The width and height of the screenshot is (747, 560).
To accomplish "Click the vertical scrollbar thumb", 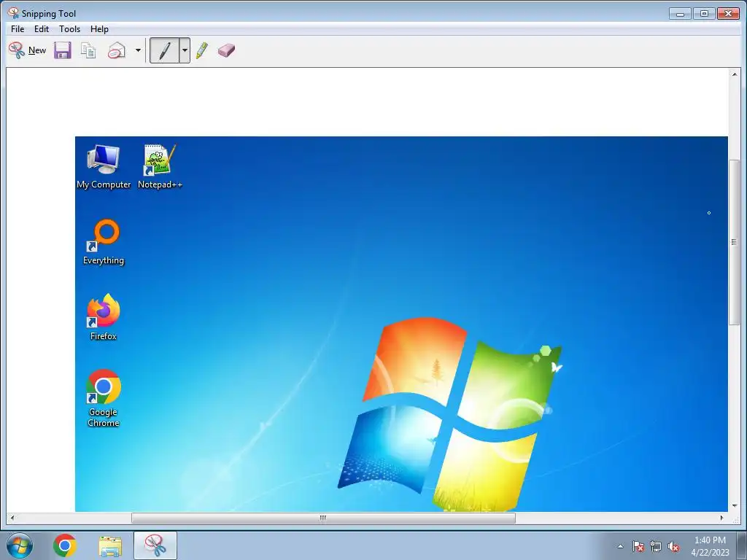I will [734, 242].
